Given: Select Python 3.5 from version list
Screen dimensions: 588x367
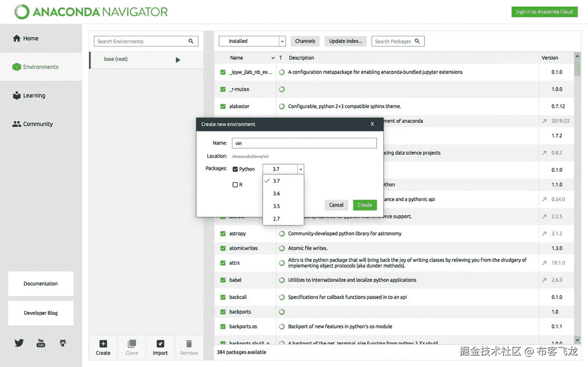Looking at the screenshot, I should [283, 206].
